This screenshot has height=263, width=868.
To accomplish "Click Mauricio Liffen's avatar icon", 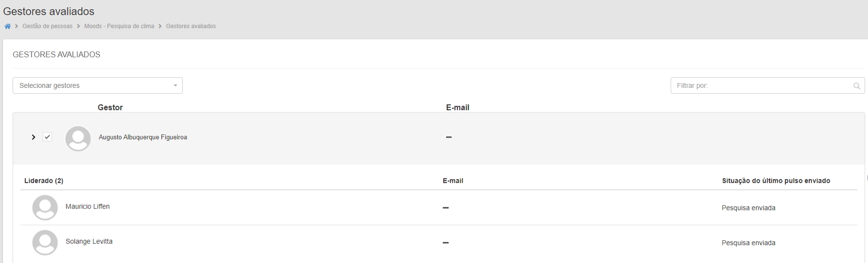I will pyautogui.click(x=45, y=208).
